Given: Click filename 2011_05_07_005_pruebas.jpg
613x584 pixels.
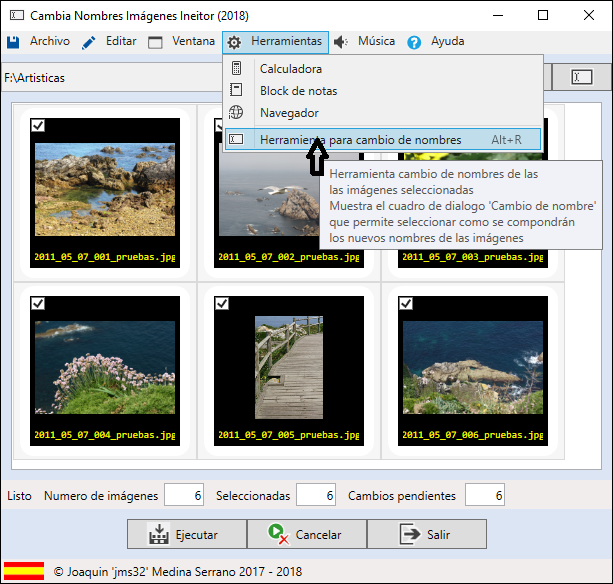Looking at the screenshot, I should 289,435.
